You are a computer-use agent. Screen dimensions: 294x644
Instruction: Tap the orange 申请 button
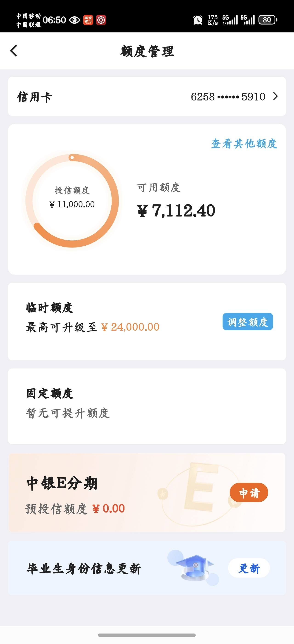click(249, 492)
